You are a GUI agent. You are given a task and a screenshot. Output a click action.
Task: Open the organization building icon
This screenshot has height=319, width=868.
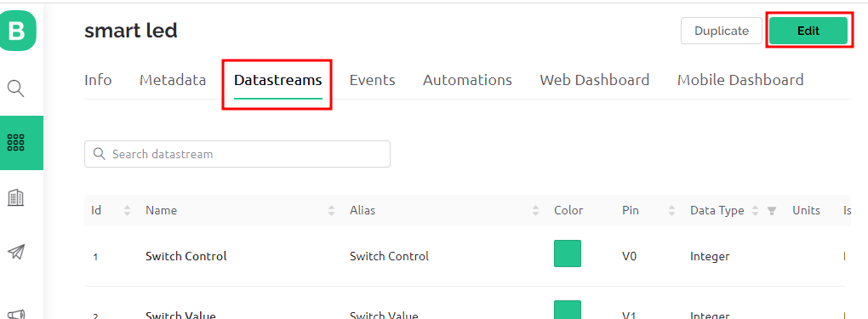(16, 197)
